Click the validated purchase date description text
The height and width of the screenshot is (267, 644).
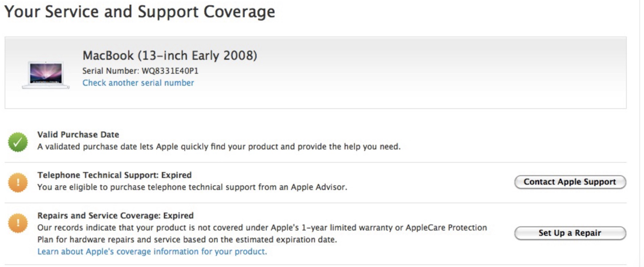coord(219,146)
